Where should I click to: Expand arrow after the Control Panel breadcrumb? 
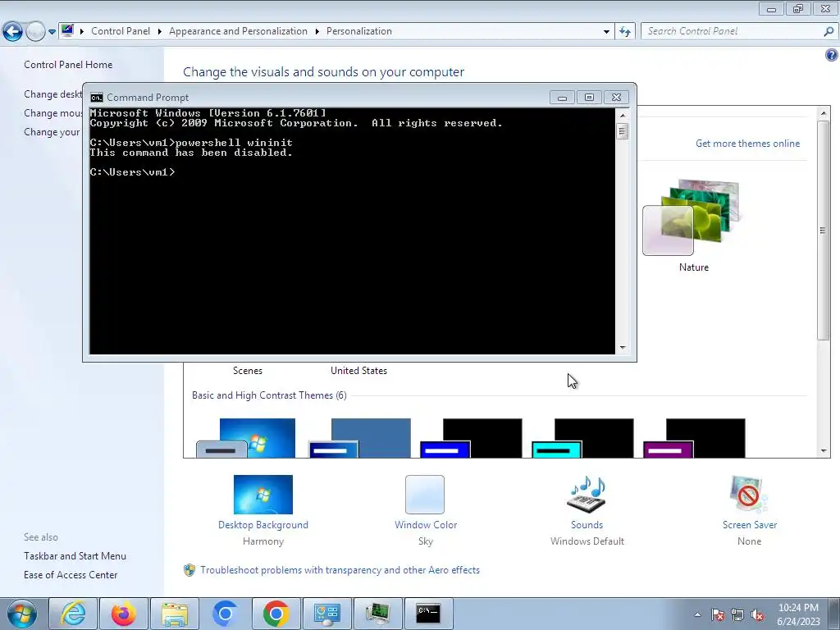tap(160, 32)
